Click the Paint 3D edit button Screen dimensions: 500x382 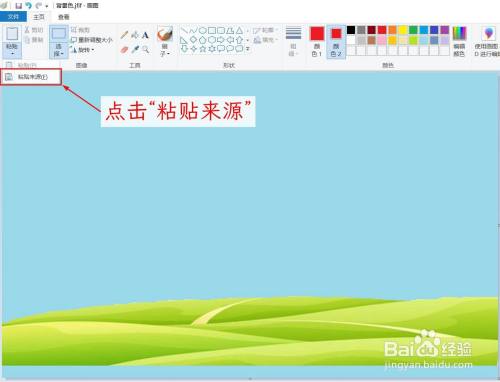(x=488, y=42)
